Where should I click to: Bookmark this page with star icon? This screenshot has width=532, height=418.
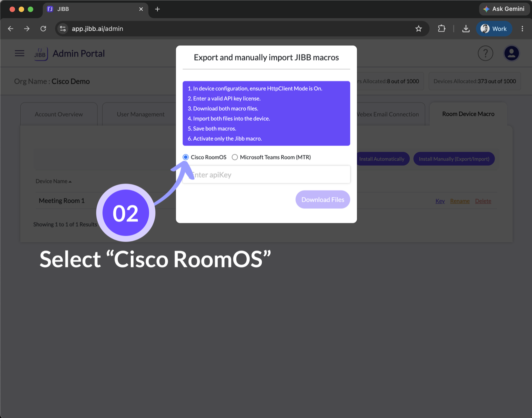point(419,29)
